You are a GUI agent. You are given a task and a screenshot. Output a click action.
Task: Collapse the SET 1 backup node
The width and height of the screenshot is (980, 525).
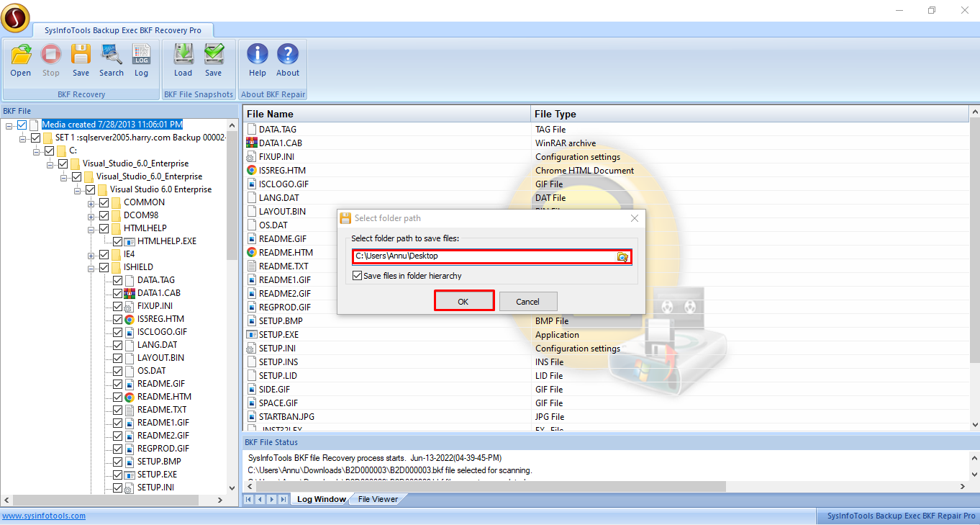point(23,138)
